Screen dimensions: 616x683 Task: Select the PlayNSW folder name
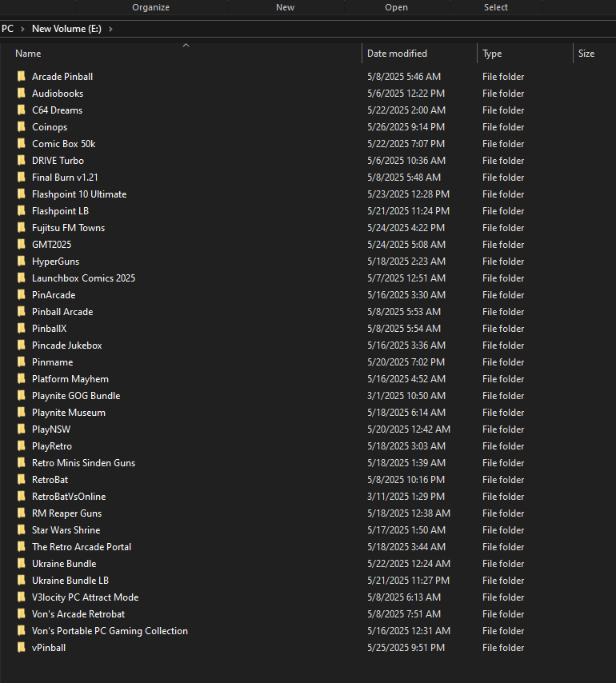(51, 429)
